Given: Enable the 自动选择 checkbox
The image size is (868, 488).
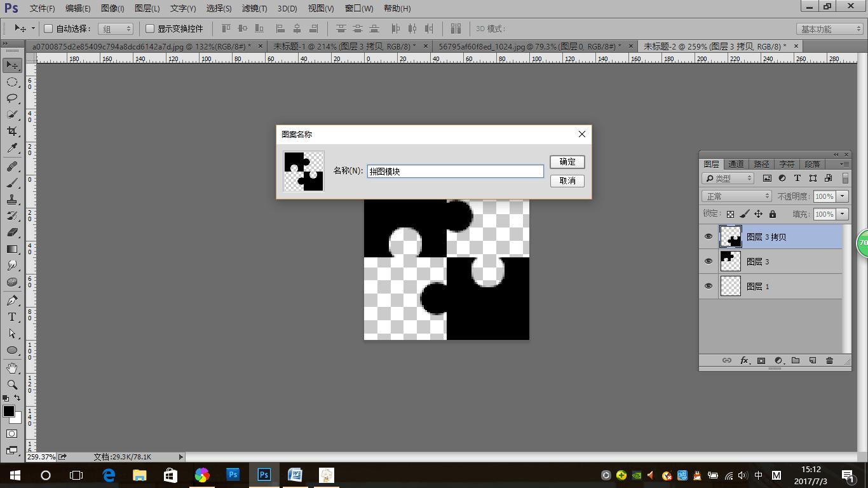Looking at the screenshot, I should (x=48, y=29).
